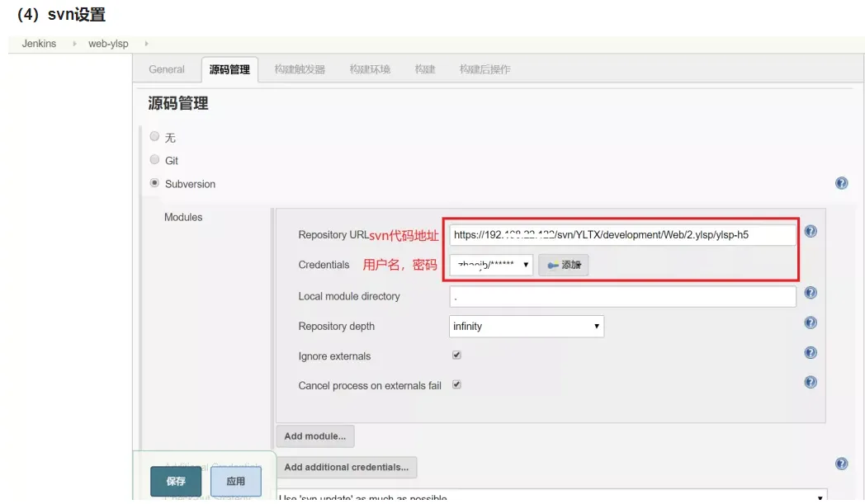865x504 pixels.
Task: Select the Subversion radio button
Action: pyautogui.click(x=154, y=182)
